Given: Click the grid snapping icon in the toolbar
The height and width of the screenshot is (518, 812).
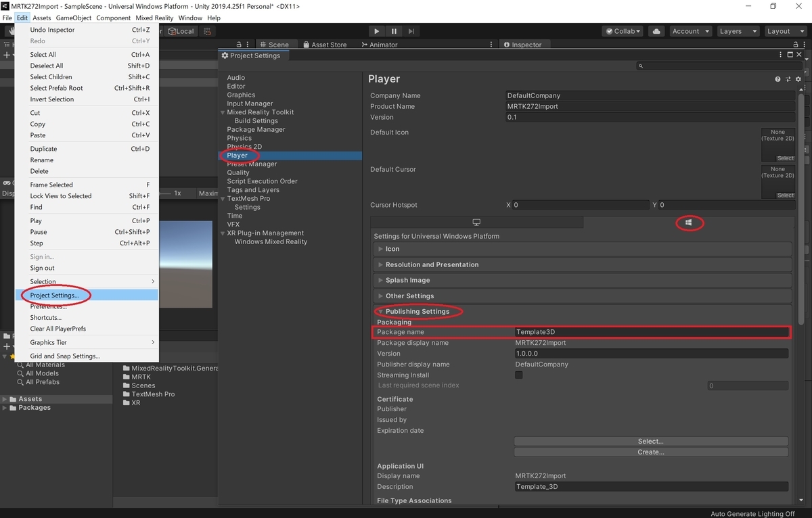Looking at the screenshot, I should [x=208, y=31].
